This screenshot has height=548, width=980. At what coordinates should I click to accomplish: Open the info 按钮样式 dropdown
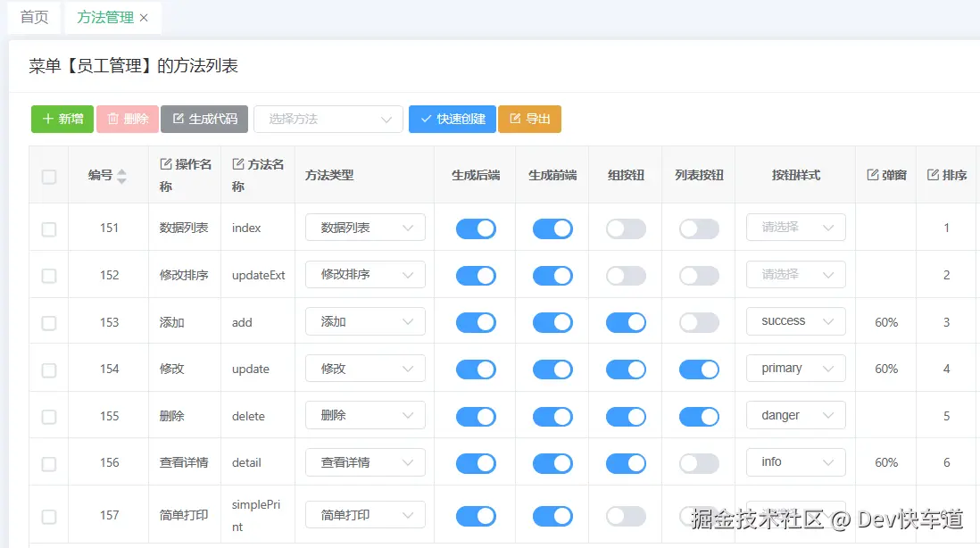(x=795, y=462)
